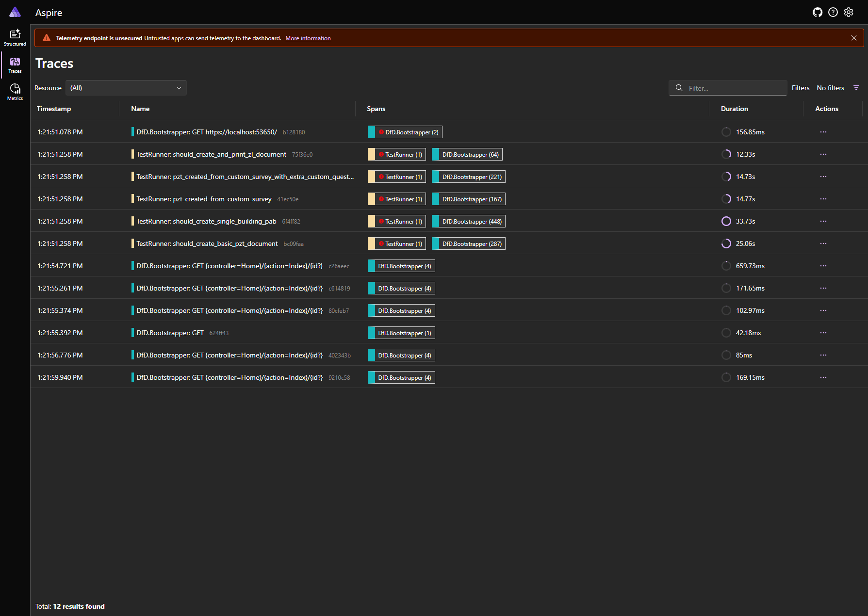Click the 659.73ms duration value
This screenshot has width=868, height=616.
pos(750,266)
